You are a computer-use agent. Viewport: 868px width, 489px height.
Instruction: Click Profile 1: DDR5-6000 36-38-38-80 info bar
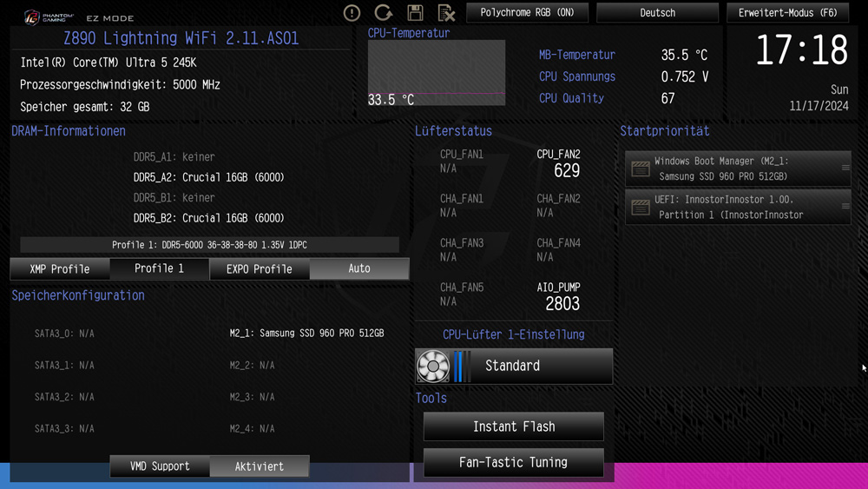pyautogui.click(x=209, y=245)
